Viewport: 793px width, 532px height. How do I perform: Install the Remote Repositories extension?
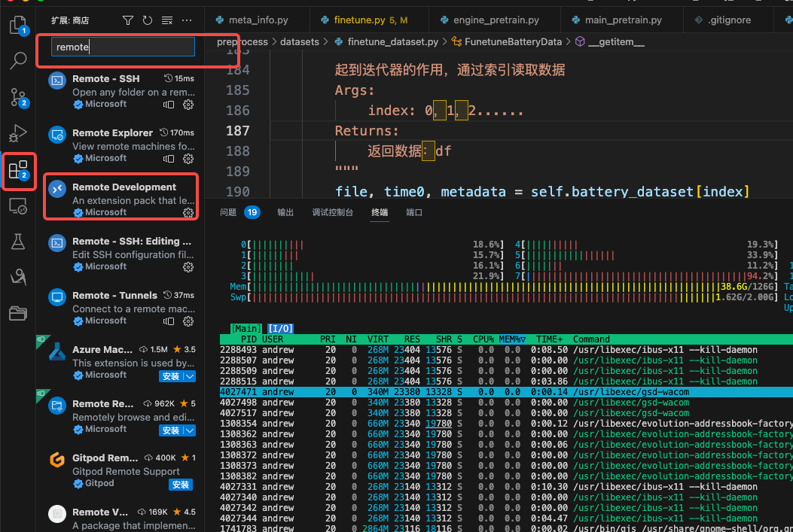(171, 430)
